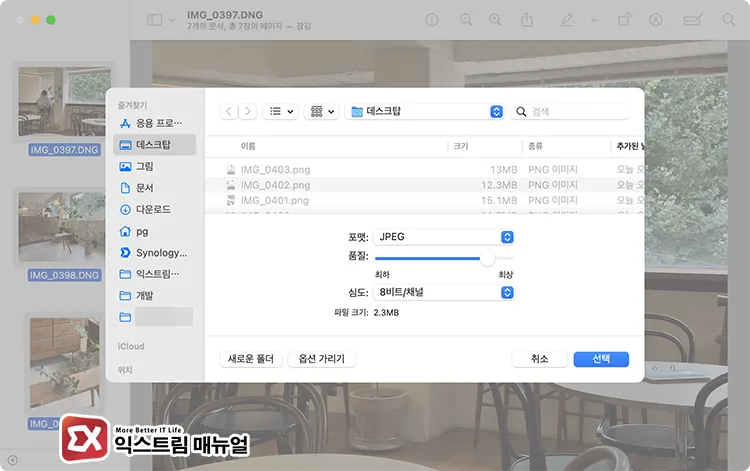Click the Rotate icon in Preview toolbar

[624, 20]
